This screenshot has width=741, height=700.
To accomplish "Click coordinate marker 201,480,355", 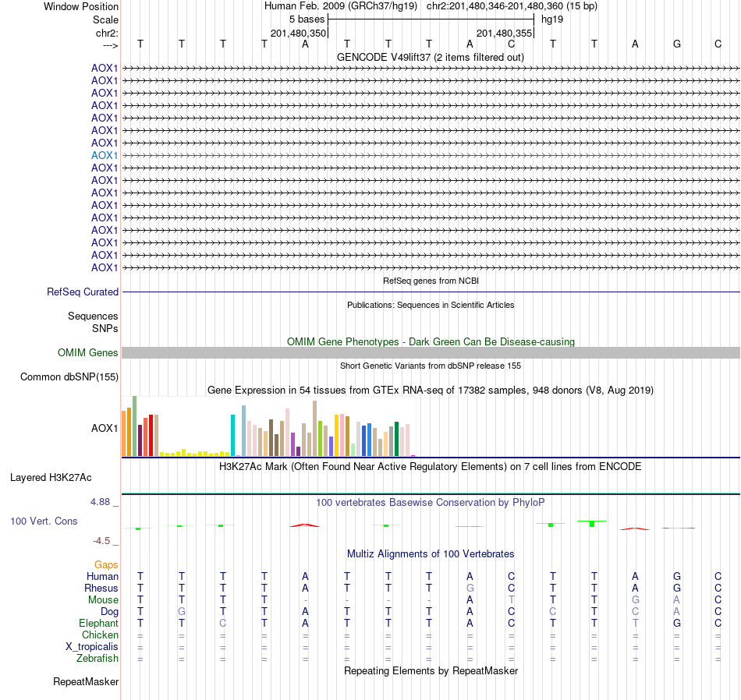I will coord(504,33).
